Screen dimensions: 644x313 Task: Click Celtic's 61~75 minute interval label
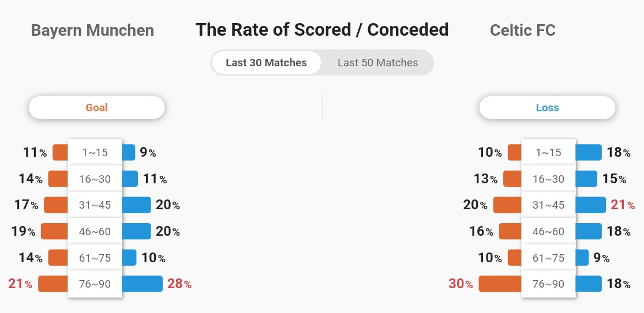pyautogui.click(x=548, y=258)
